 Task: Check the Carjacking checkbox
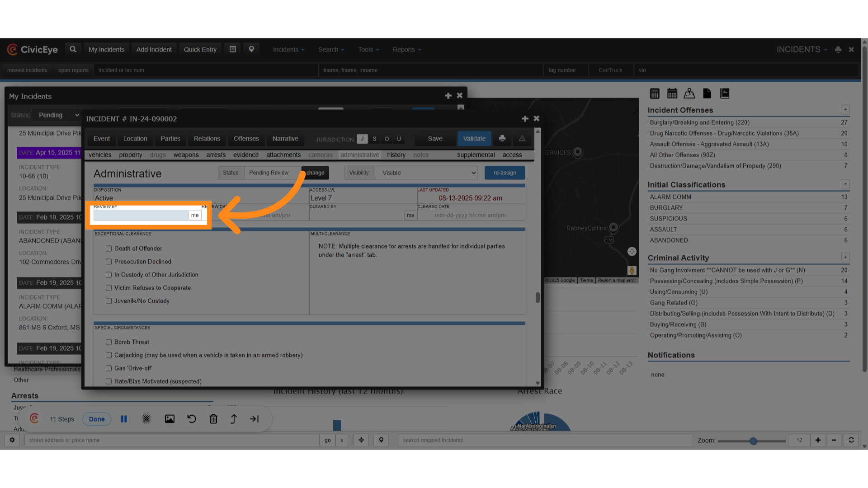coord(108,355)
